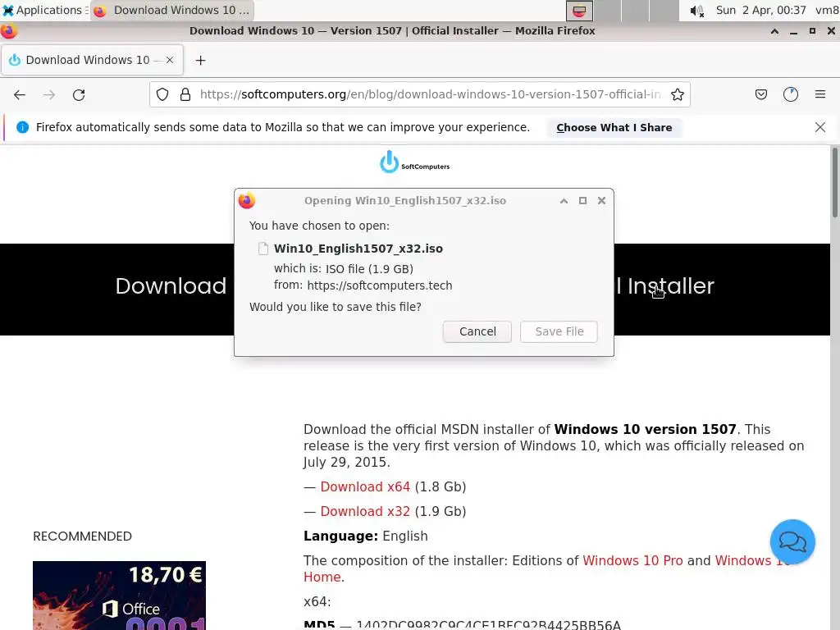
Task: Select the Download Windows 10 browser tab
Action: coord(92,60)
